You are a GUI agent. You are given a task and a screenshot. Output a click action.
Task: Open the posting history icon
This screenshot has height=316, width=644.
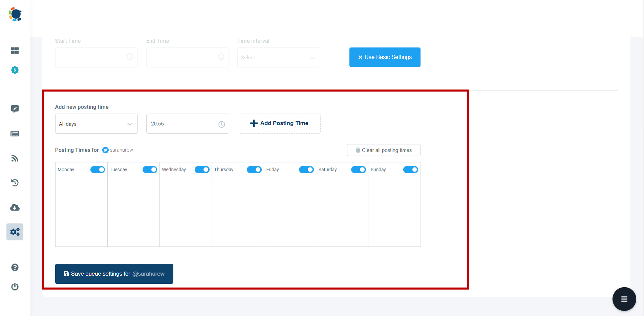coord(15,183)
